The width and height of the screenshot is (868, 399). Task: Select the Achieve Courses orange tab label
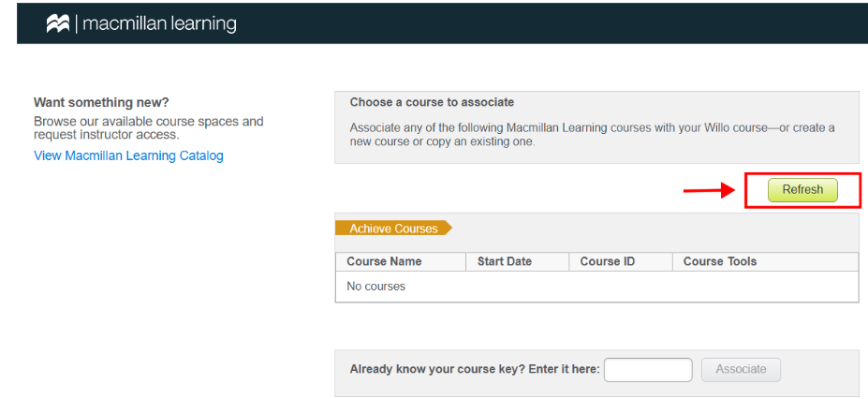[x=393, y=228]
